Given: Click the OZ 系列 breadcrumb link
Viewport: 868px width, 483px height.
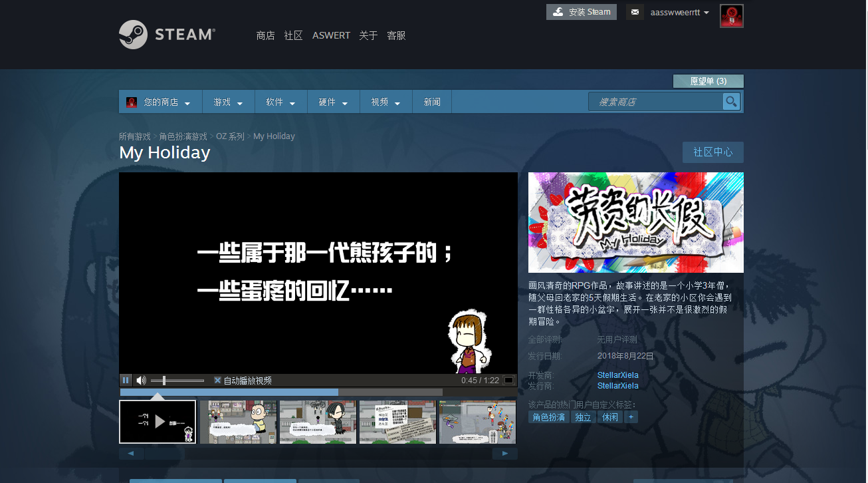Looking at the screenshot, I should point(231,136).
